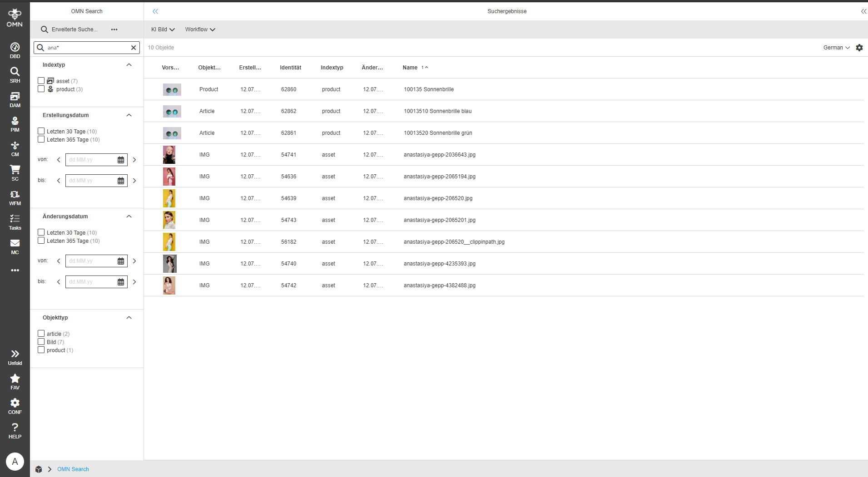
Task: Open the CONF configuration icon
Action: coord(15,404)
